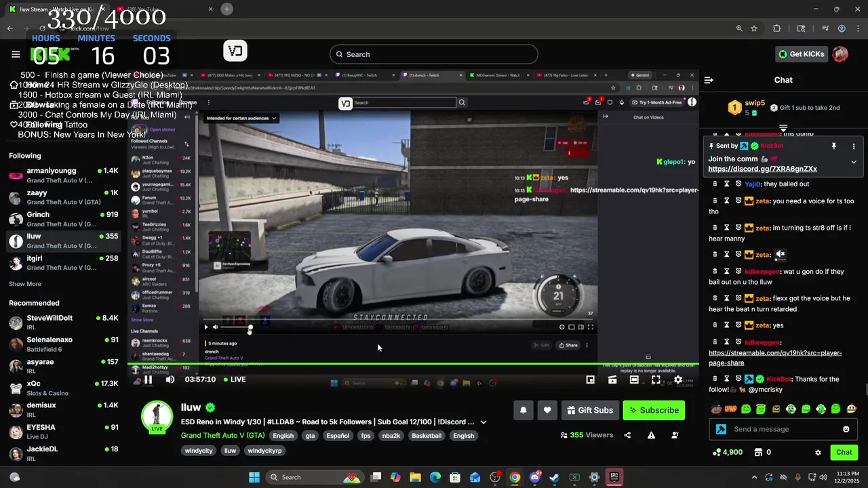This screenshot has width=868, height=488.
Task: Mute the stream volume speaker icon
Action: tap(170, 380)
